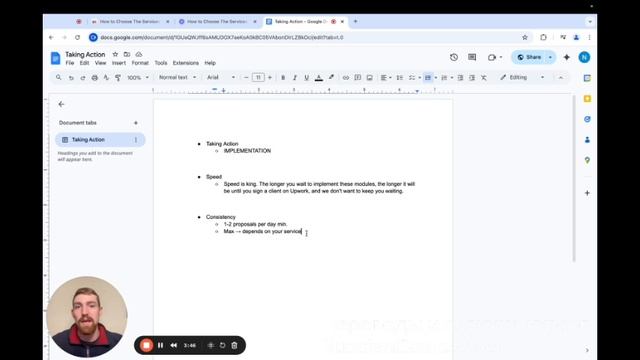Insert an image
The image size is (640, 360).
coord(369,78)
